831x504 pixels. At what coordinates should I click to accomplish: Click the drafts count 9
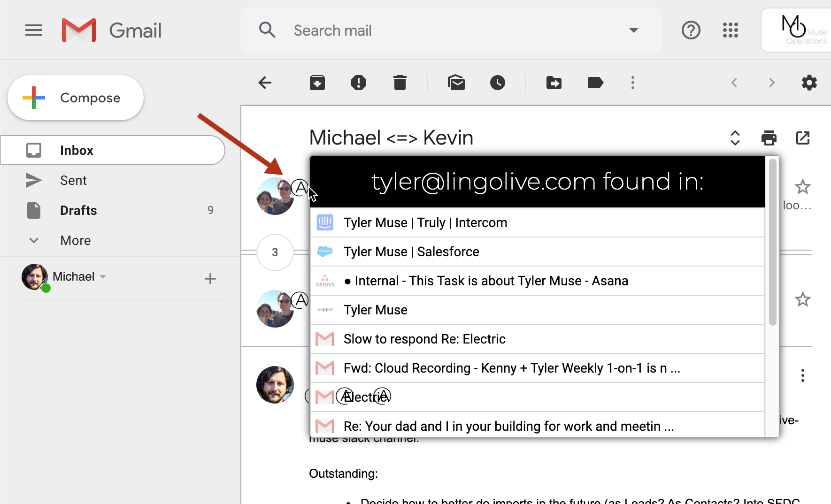(210, 210)
